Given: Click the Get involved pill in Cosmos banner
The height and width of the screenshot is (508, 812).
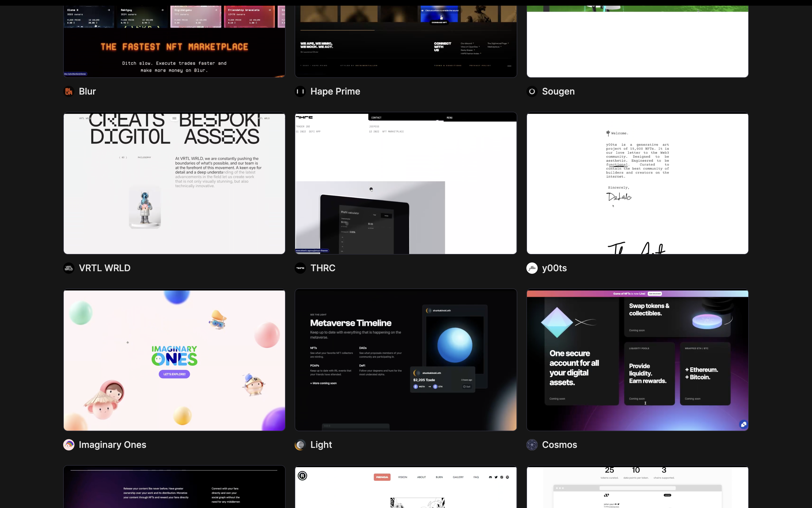Looking at the screenshot, I should [655, 294].
